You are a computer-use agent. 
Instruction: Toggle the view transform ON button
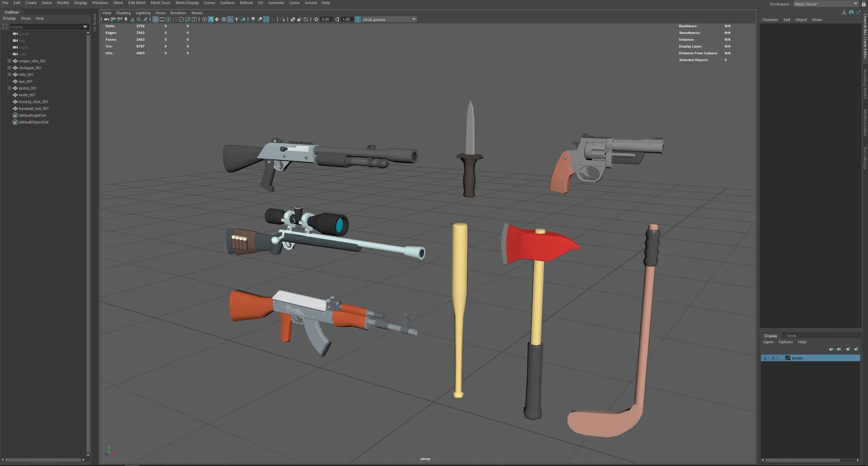357,19
